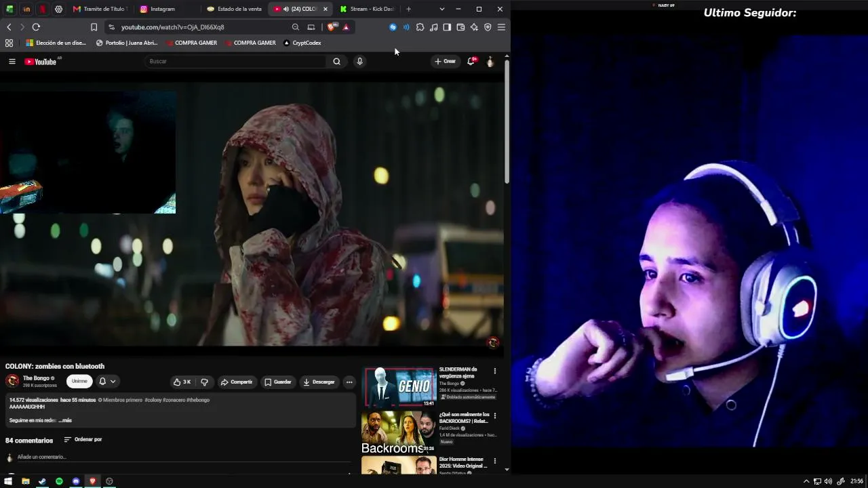Open the YouTube account avatar menu

[x=490, y=62]
